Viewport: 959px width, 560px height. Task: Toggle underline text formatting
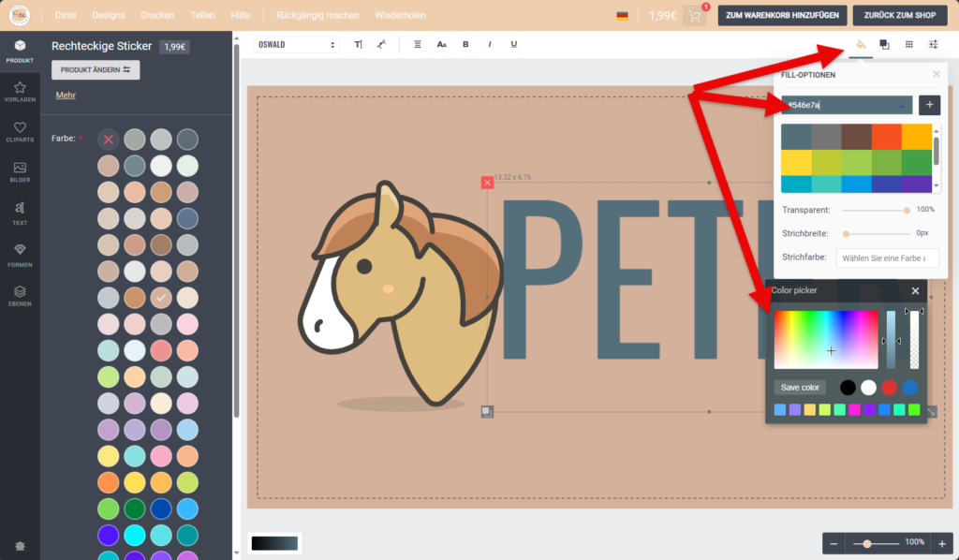[514, 44]
